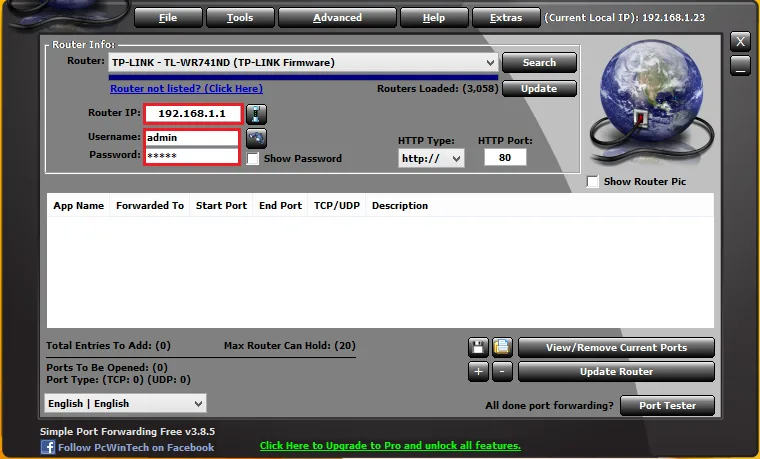
Task: Open the Router model dropdown
Action: tap(303, 63)
